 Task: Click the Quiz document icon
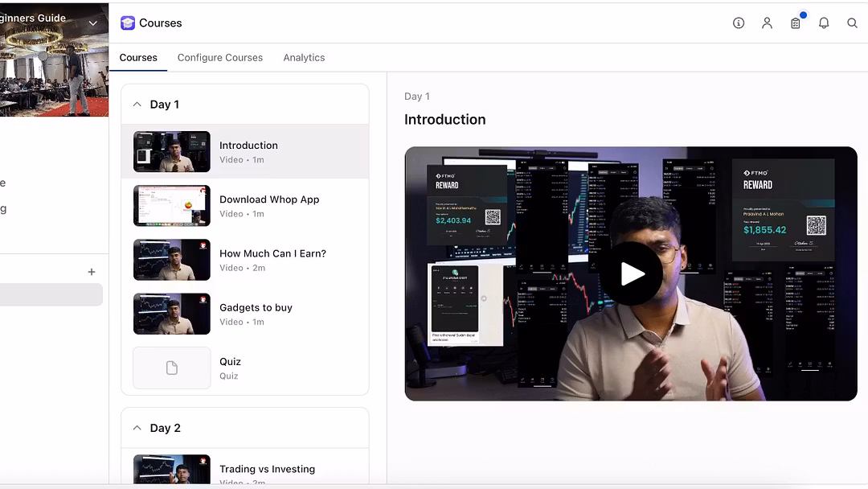tap(171, 368)
